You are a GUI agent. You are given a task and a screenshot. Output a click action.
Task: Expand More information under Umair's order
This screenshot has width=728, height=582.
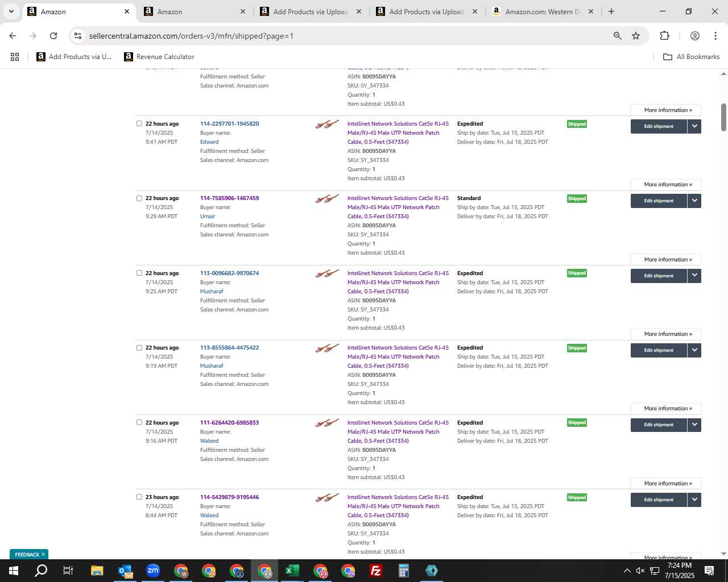pyautogui.click(x=666, y=260)
